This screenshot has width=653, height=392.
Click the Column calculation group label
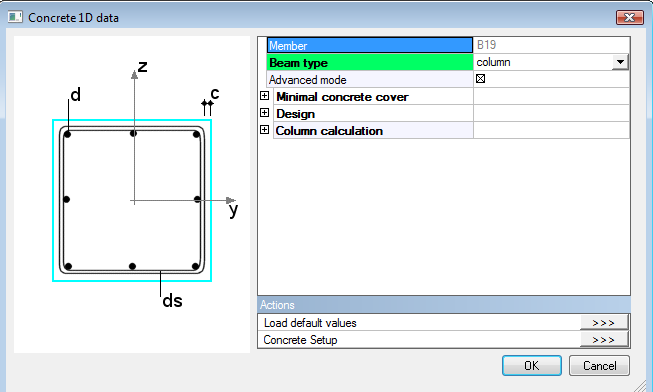[x=329, y=131]
